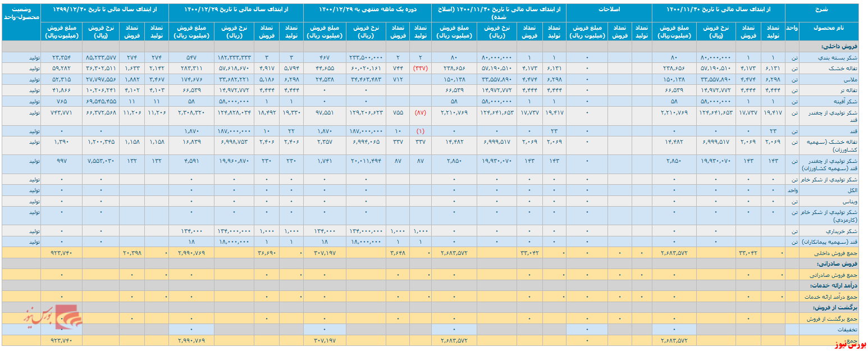
Task: Select the 'جمع برگشت از فروش' row label
Action: point(833,318)
